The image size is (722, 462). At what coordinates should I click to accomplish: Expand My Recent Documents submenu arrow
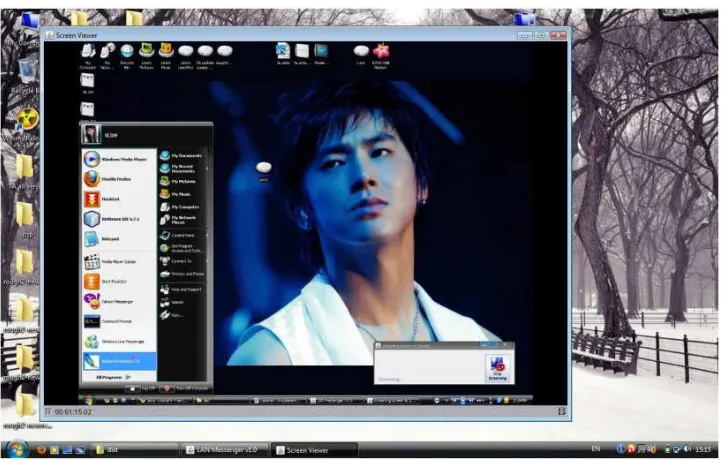pos(207,169)
